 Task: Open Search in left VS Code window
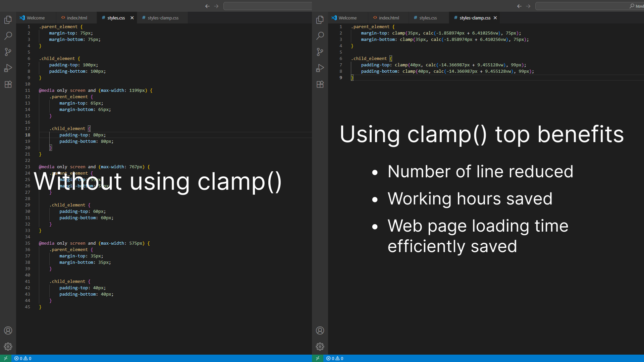point(8,36)
